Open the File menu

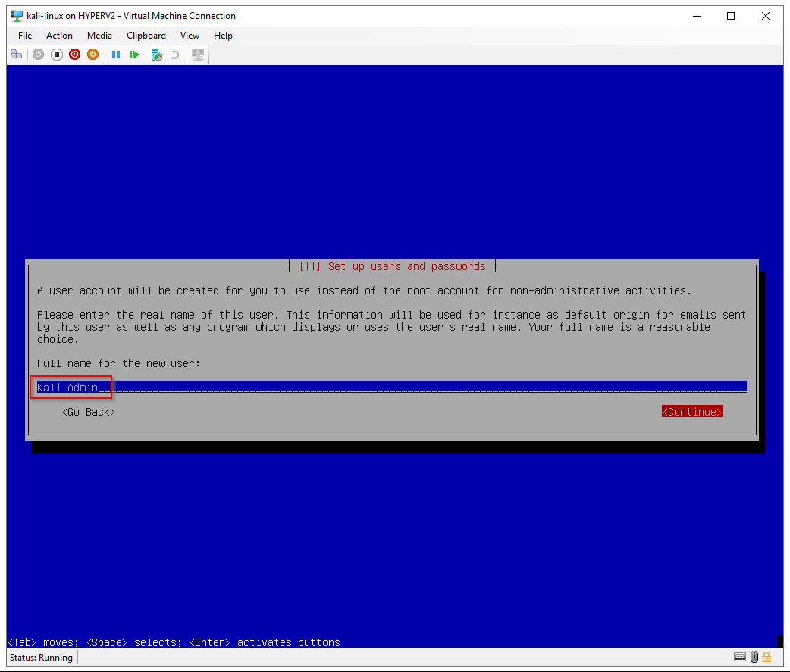point(25,36)
